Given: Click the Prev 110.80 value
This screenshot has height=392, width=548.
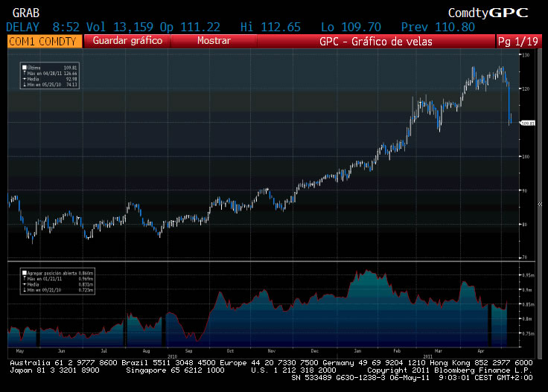Looking at the screenshot, I should click(x=438, y=28).
